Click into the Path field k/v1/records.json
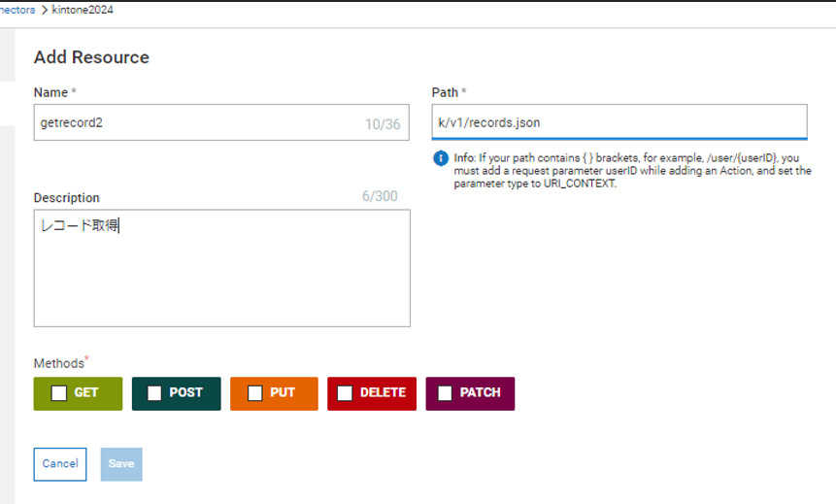The height and width of the screenshot is (504, 836). pos(619,122)
